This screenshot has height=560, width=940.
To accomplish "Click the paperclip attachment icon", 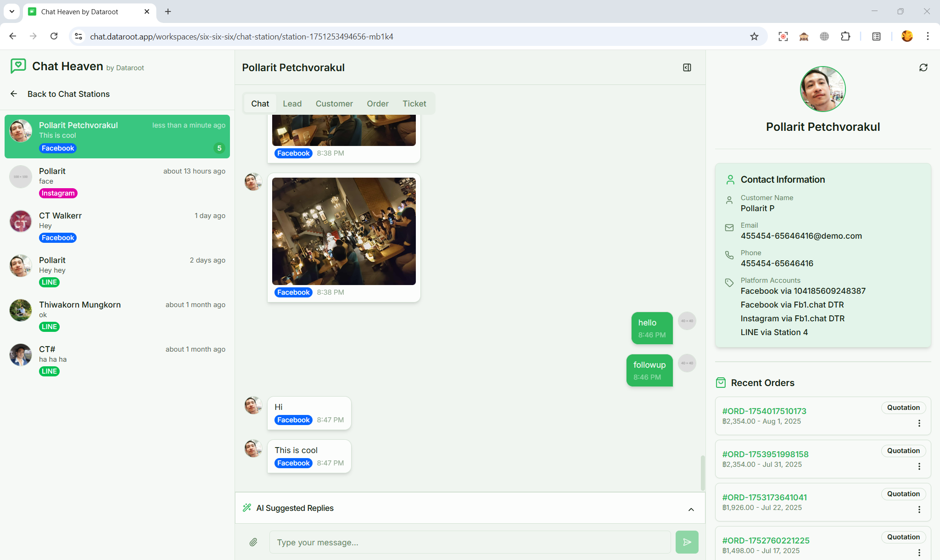I will tap(253, 542).
